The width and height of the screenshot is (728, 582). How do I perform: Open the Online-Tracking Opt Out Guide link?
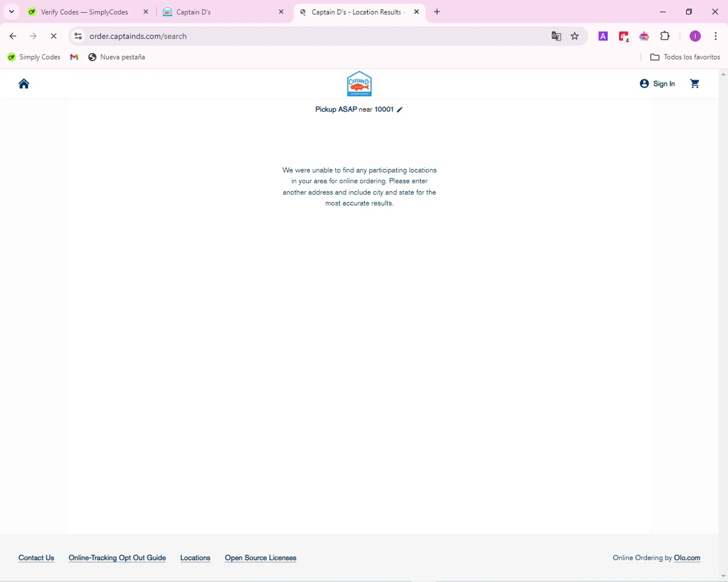tap(117, 558)
